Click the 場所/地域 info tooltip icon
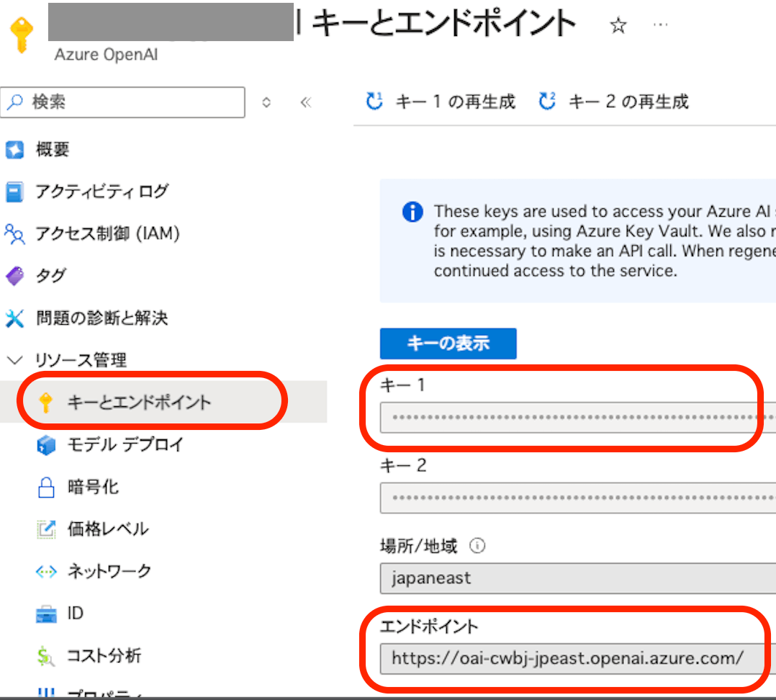 pos(477,546)
